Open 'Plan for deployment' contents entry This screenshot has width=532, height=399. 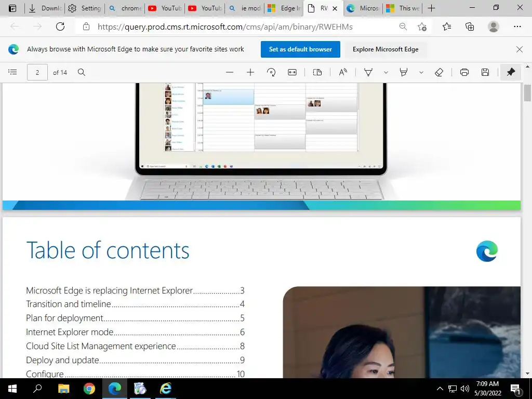[135, 318]
